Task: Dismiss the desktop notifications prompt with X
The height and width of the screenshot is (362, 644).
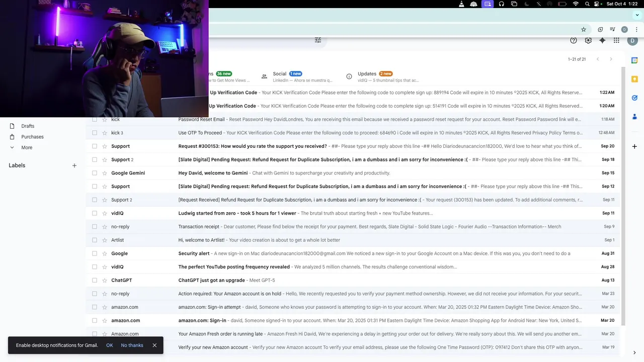Action: click(154, 345)
